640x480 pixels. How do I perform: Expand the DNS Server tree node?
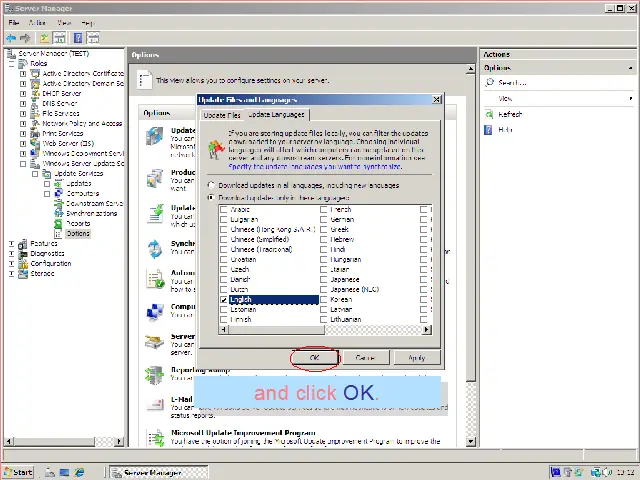(x=23, y=104)
